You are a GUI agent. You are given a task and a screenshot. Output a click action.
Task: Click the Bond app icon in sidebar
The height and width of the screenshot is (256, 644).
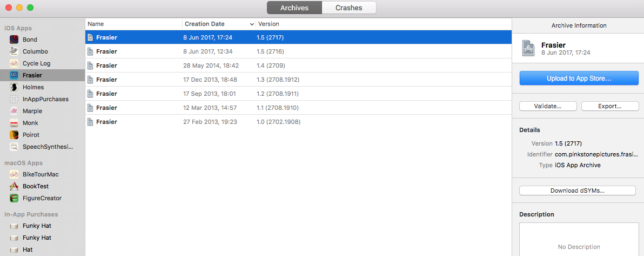14,40
